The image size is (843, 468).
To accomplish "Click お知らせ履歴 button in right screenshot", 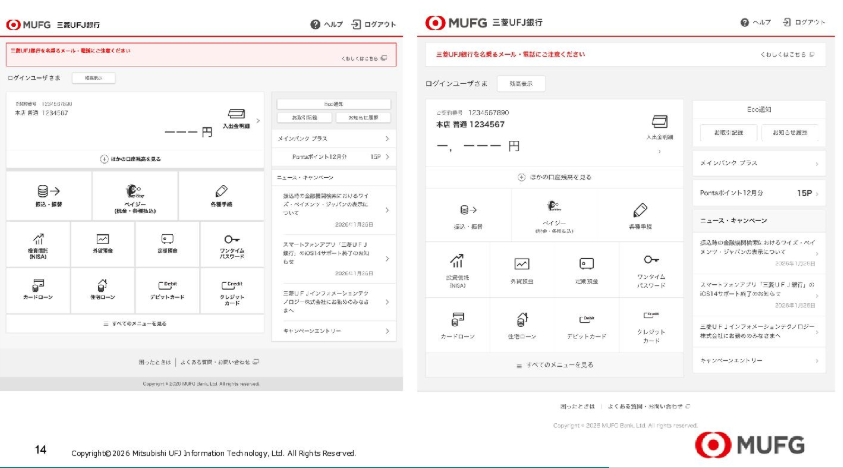I will pos(790,132).
